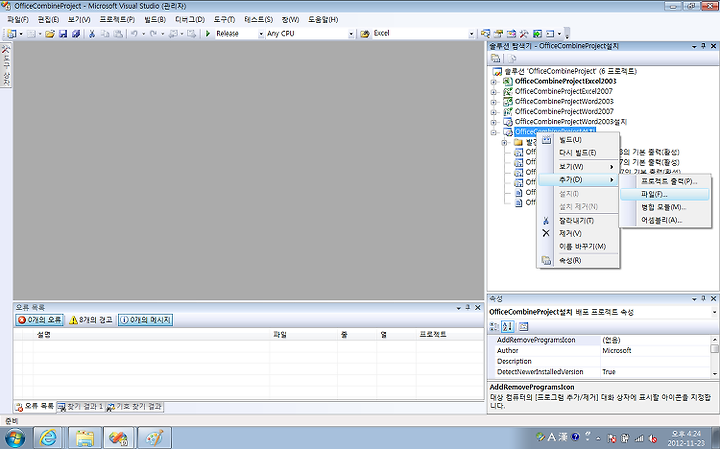Expand OfficeCombineProjectWord2003 tree node
This screenshot has height=449, width=720.
494,102
